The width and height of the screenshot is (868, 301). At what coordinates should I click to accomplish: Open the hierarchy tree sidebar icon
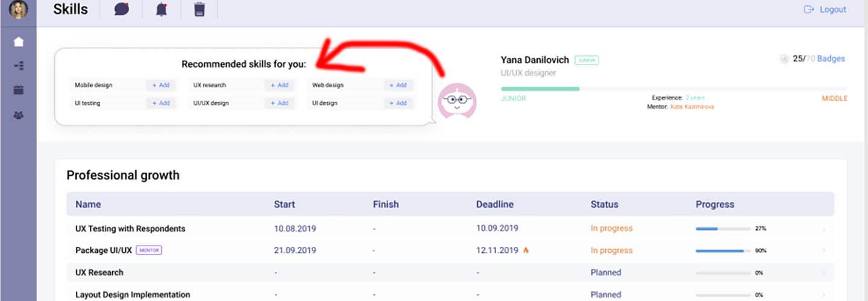coord(19,66)
